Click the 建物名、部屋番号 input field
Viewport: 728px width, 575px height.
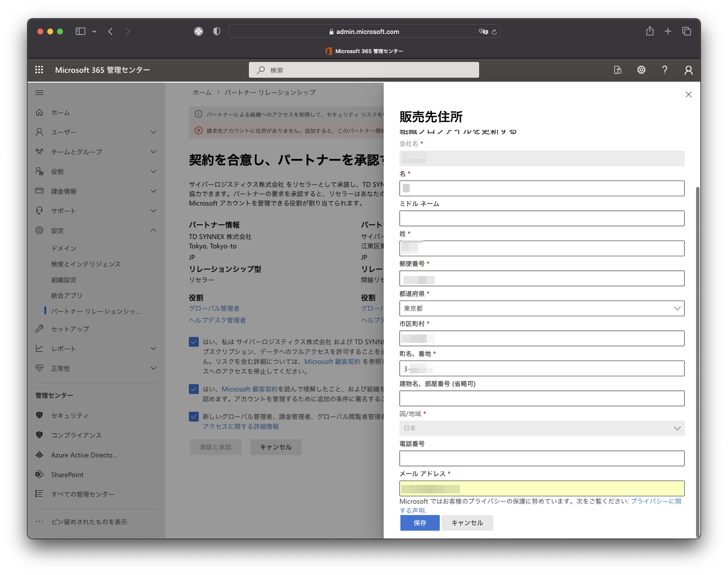pos(542,398)
